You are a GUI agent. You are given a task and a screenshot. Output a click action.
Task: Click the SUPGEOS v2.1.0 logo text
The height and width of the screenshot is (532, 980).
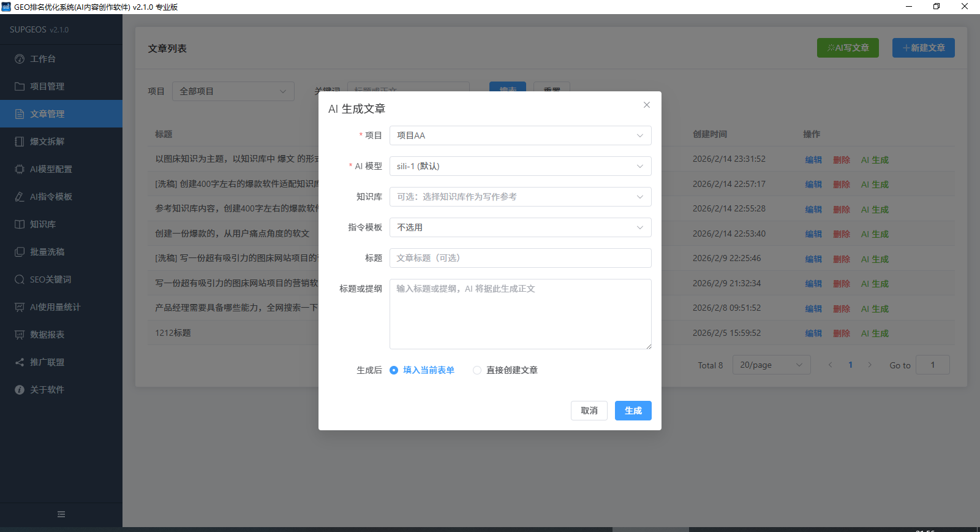(x=39, y=29)
